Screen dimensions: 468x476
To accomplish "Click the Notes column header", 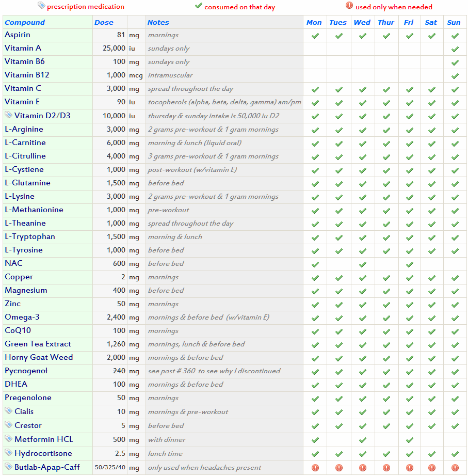I will [158, 22].
